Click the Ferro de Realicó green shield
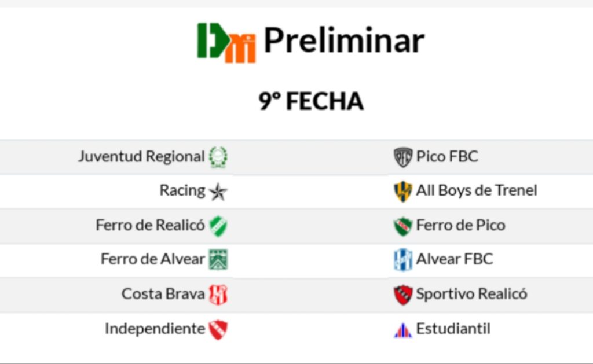This screenshot has height=364, width=593. click(218, 226)
